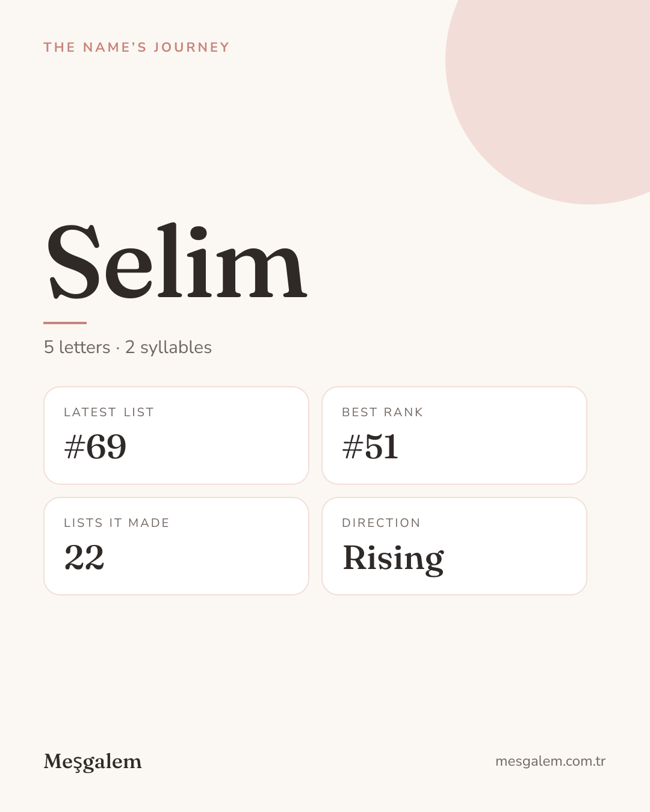
Task: Select the LISTS IT MADE label
Action: click(x=117, y=523)
